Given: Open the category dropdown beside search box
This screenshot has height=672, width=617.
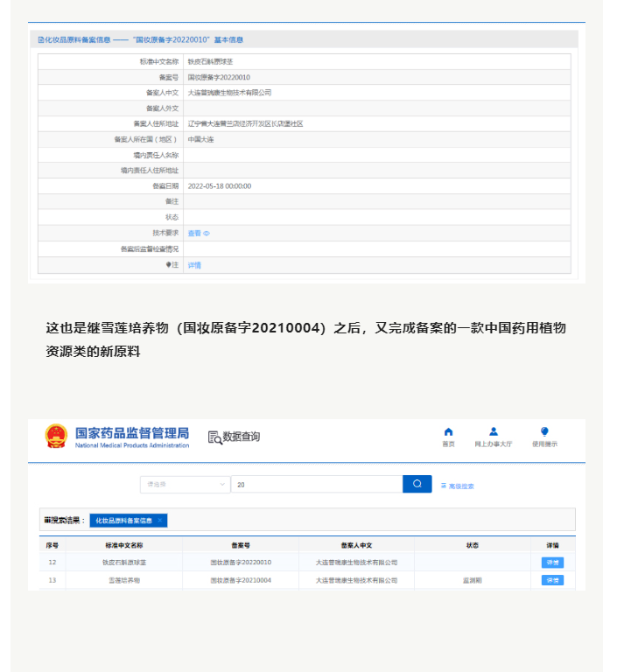Looking at the screenshot, I should click(x=184, y=484).
